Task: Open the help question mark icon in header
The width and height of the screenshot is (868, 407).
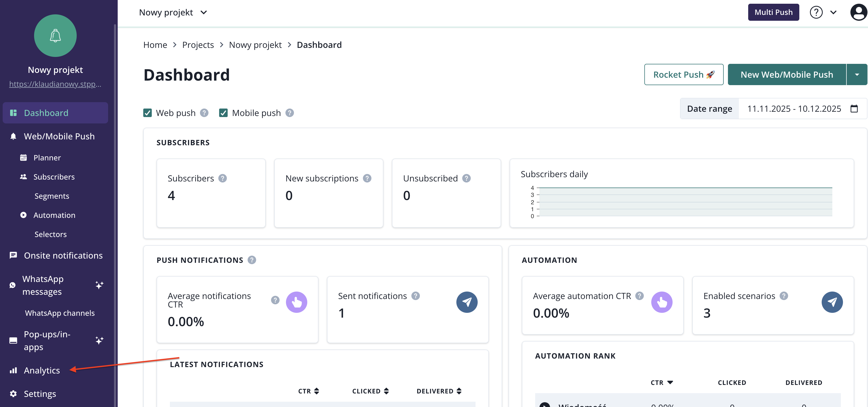Action: [816, 13]
